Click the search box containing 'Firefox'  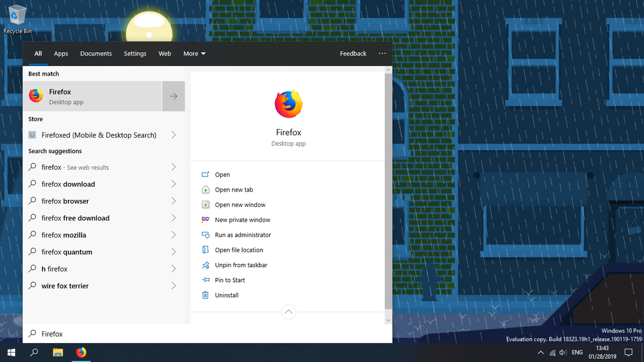208,334
